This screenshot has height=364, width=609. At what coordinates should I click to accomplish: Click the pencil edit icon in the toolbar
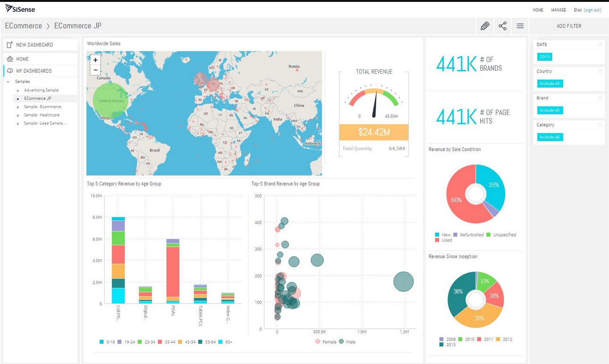click(485, 26)
